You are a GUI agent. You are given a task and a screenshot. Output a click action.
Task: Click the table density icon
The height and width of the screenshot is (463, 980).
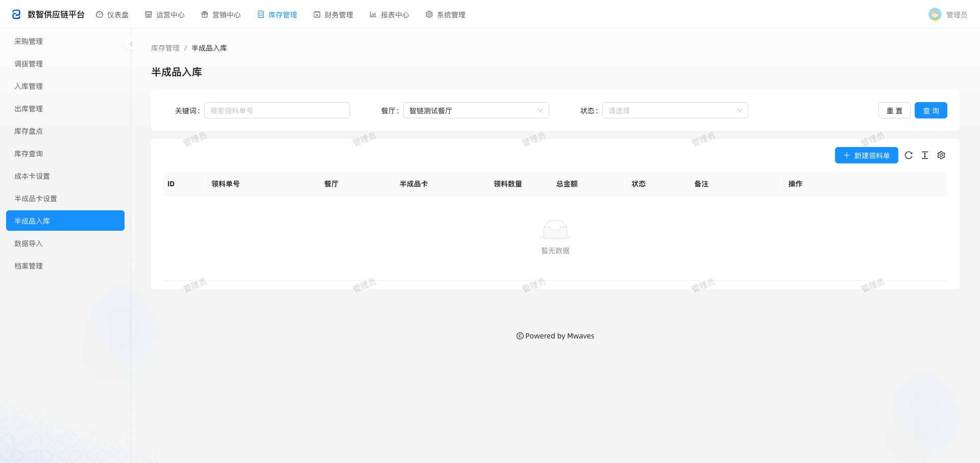click(x=925, y=155)
